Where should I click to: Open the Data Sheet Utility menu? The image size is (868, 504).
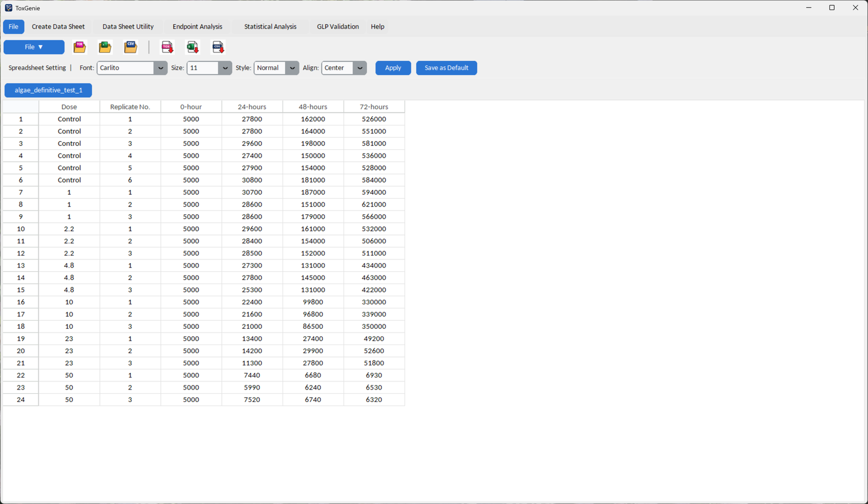128,27
